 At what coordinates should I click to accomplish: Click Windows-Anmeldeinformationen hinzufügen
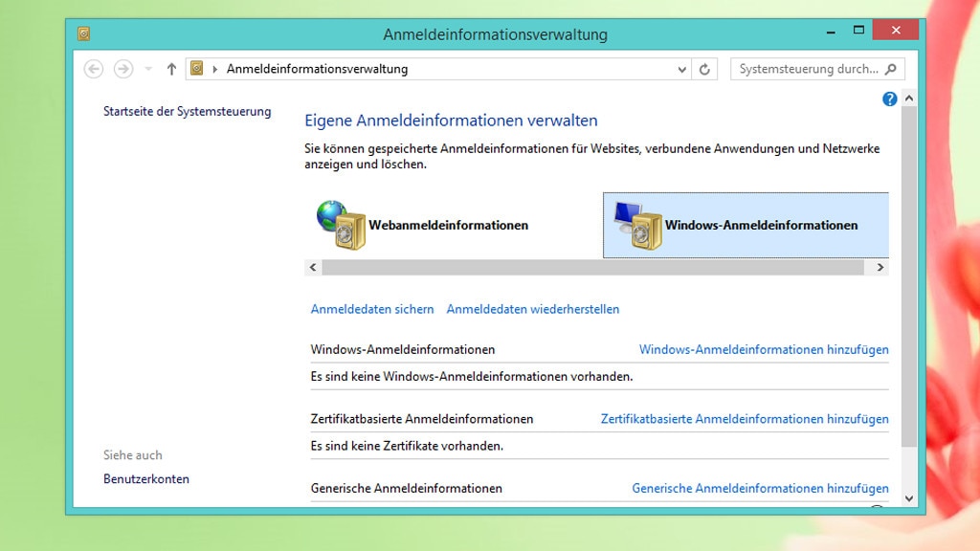[764, 350]
